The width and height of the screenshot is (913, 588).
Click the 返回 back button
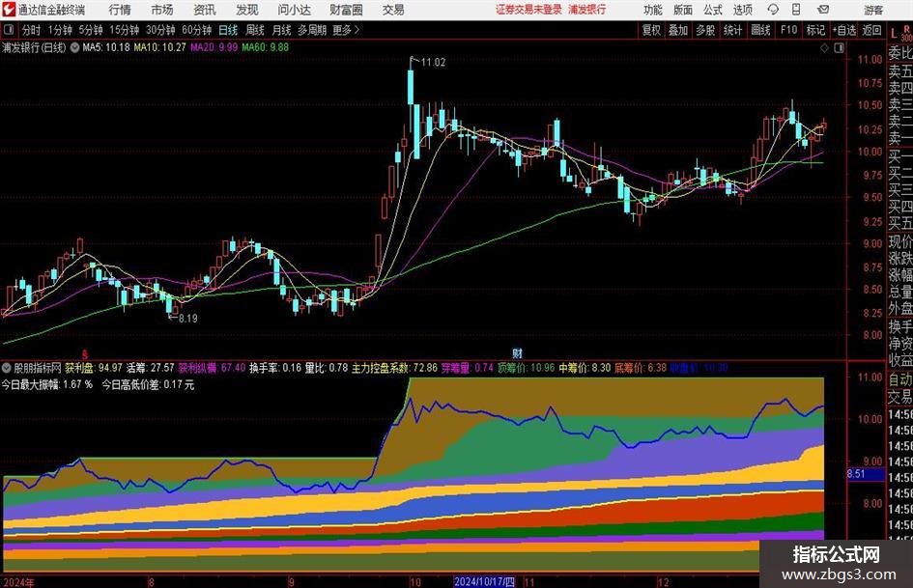pos(871,30)
